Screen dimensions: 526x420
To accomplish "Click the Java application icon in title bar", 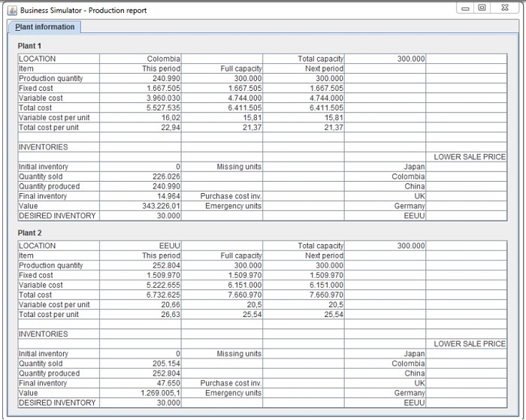I will click(x=13, y=11).
